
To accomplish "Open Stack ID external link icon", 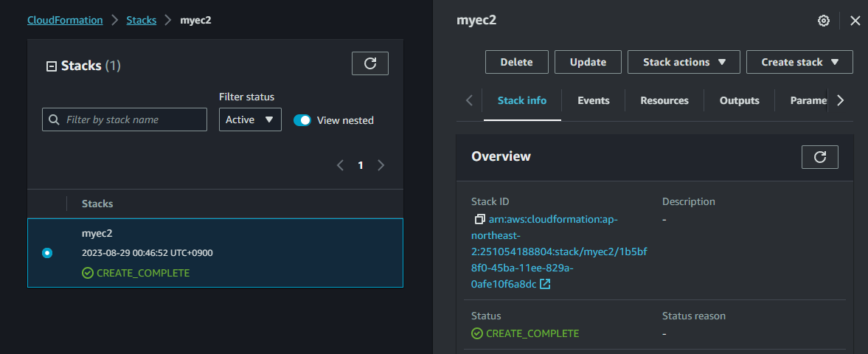I will (x=545, y=284).
